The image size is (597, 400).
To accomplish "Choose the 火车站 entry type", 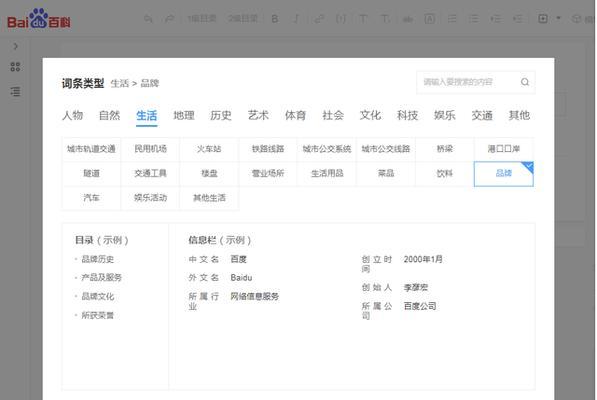I will [209, 149].
